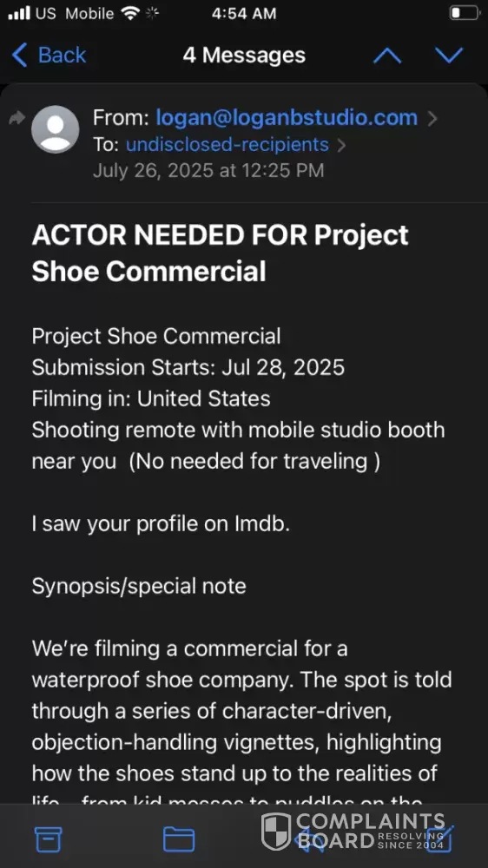Tap the battery indicator in status bar
This screenshot has width=488, height=868.
(x=465, y=13)
